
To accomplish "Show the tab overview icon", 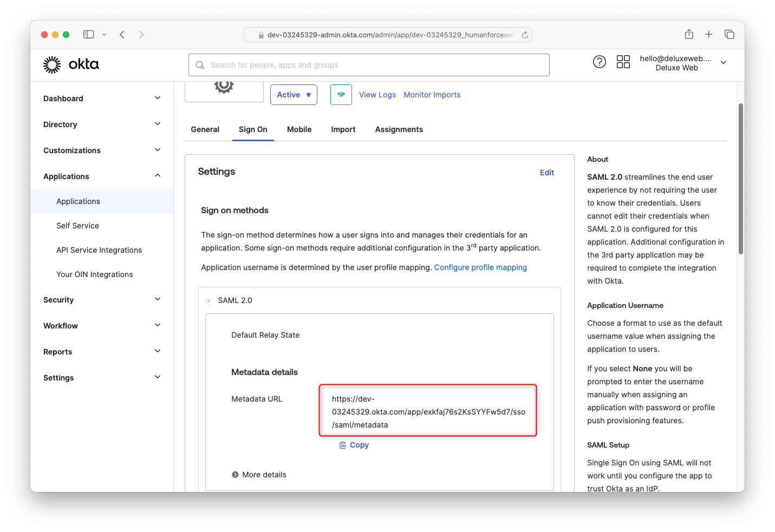I will click(730, 34).
